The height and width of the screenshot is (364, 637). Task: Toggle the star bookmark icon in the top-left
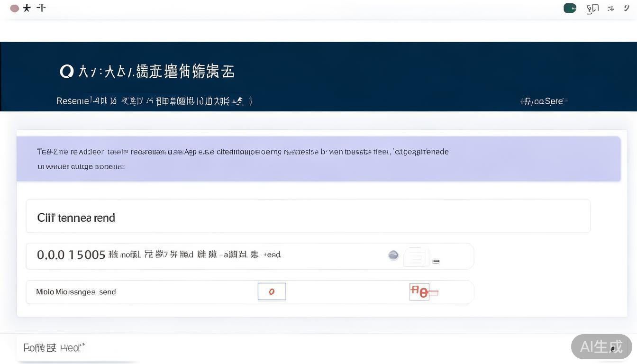click(x=27, y=8)
